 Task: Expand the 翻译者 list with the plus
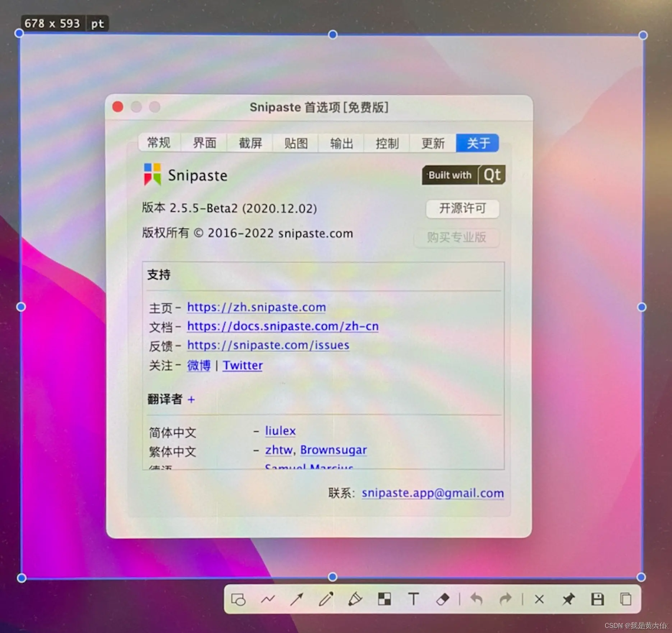coord(192,399)
